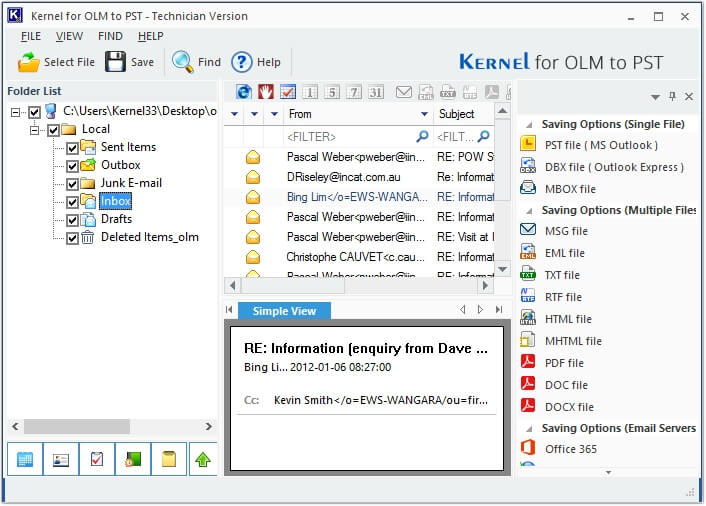Viewport: 706px width, 506px height.
Task: Click the envelope MSG toolbar icon
Action: pos(403,92)
